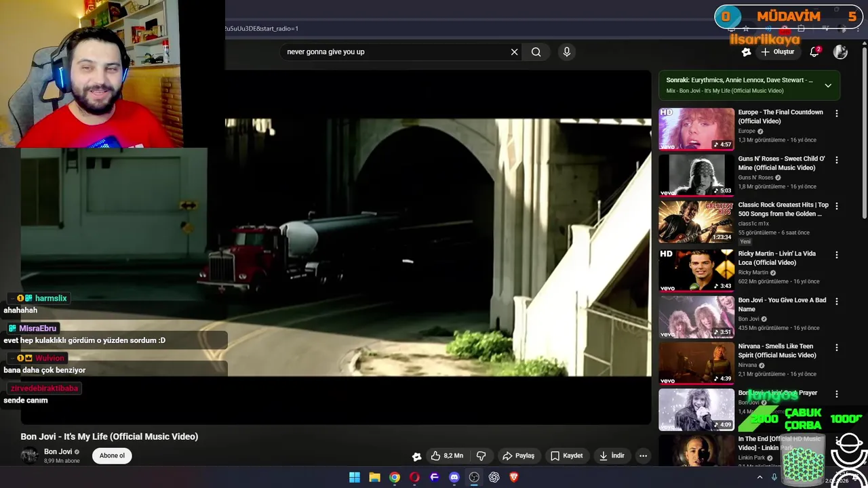Download the video with İndir
Image resolution: width=868 pixels, height=488 pixels.
612,455
